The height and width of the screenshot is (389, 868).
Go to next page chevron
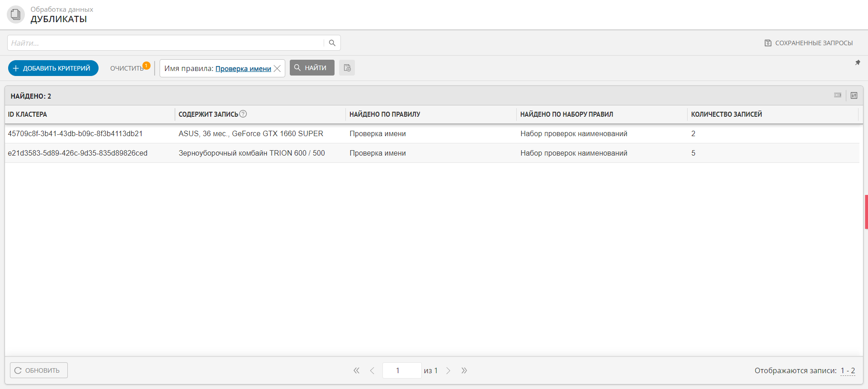tap(448, 370)
